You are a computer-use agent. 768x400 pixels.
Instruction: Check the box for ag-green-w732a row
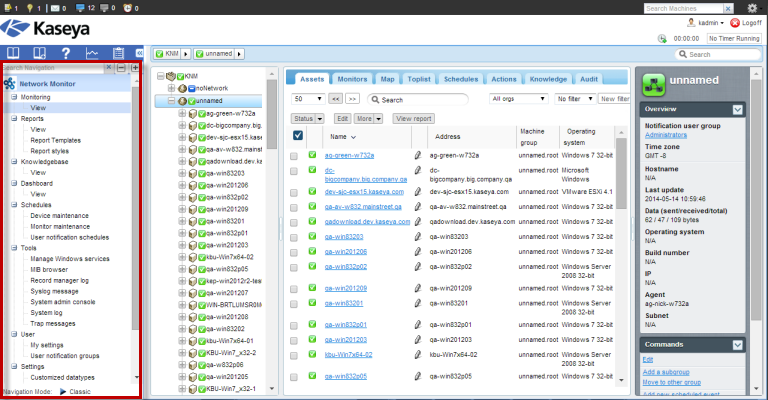tap(294, 156)
